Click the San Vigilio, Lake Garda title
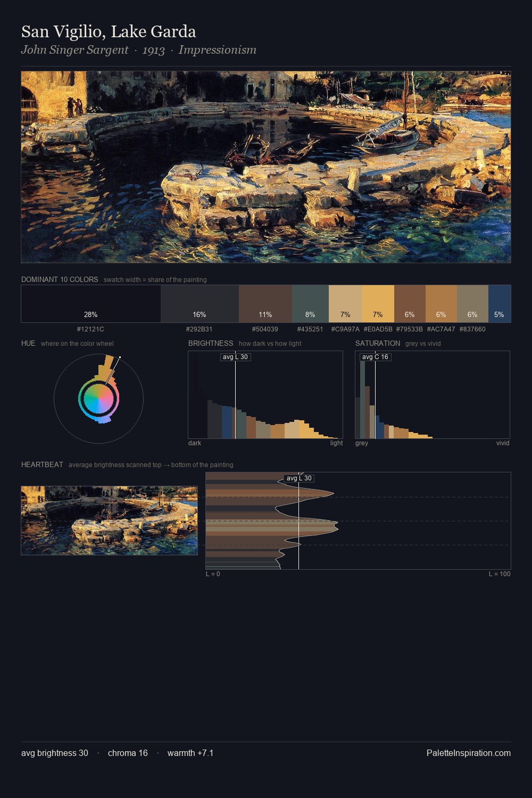 [109, 32]
